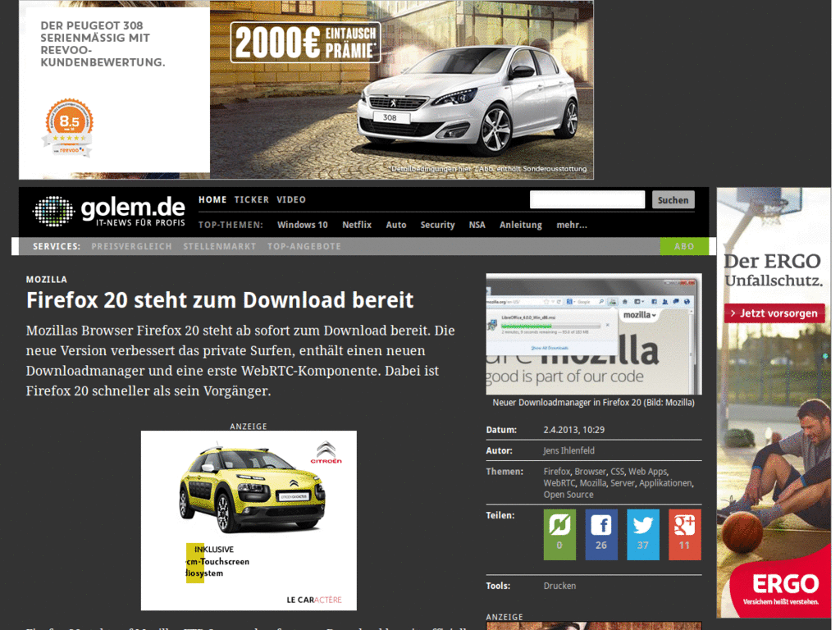
Task: Click author Jens Ihlenfeld
Action: click(569, 450)
